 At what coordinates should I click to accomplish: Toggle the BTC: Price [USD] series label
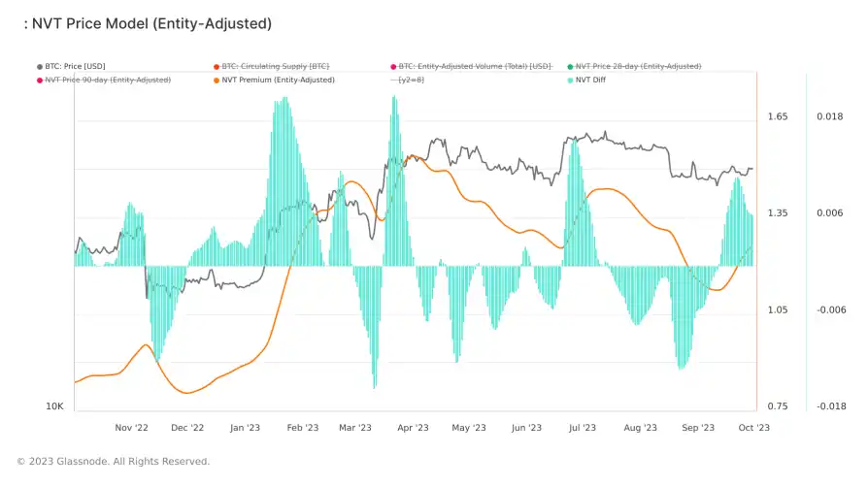(x=75, y=66)
